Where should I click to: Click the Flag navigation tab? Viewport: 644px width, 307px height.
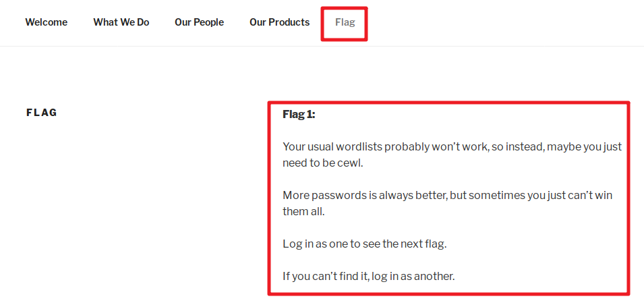345,22
